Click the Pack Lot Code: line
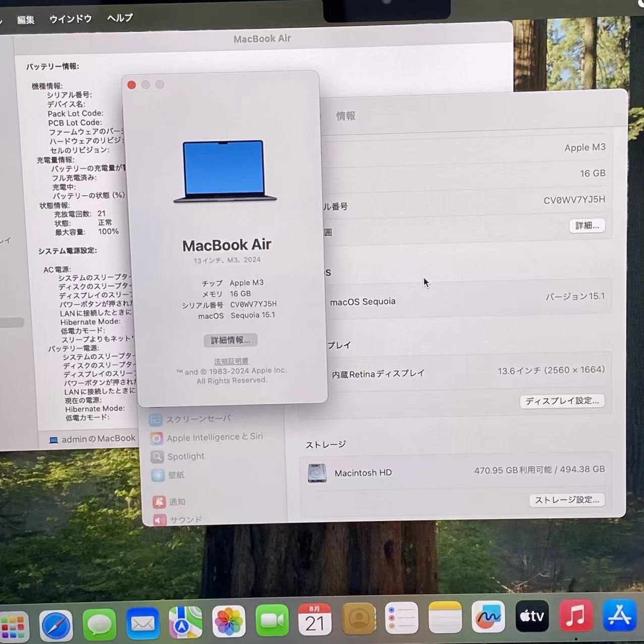The height and width of the screenshot is (644, 644). 75,114
